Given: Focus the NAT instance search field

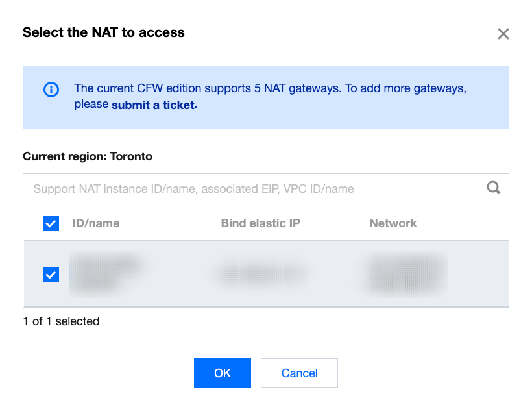Looking at the screenshot, I should [x=253, y=189].
